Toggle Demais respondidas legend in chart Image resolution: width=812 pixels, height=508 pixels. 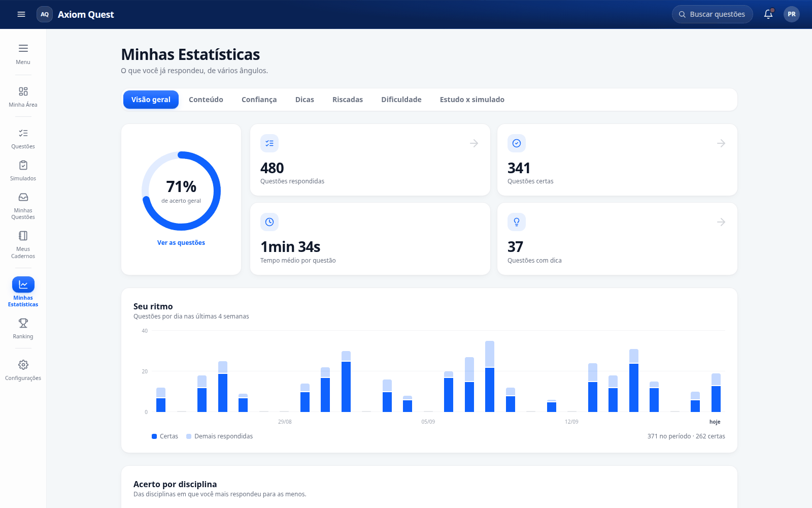tap(219, 436)
